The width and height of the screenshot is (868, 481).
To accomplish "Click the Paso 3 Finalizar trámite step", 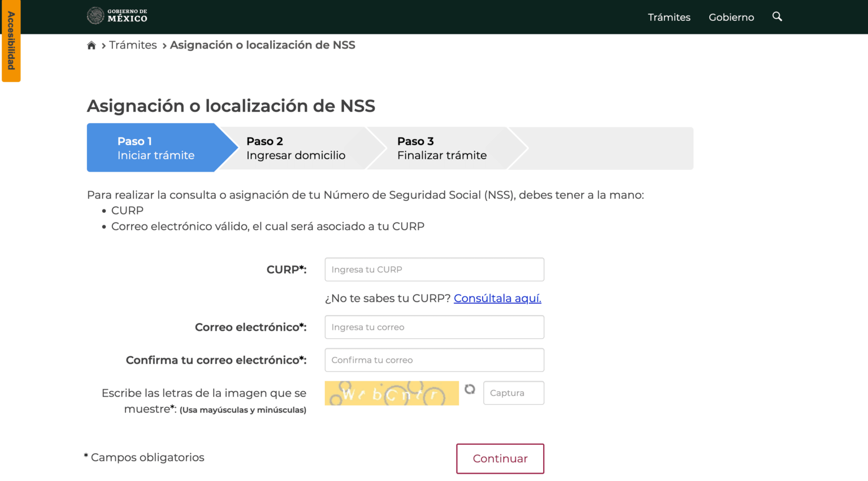I will point(441,147).
